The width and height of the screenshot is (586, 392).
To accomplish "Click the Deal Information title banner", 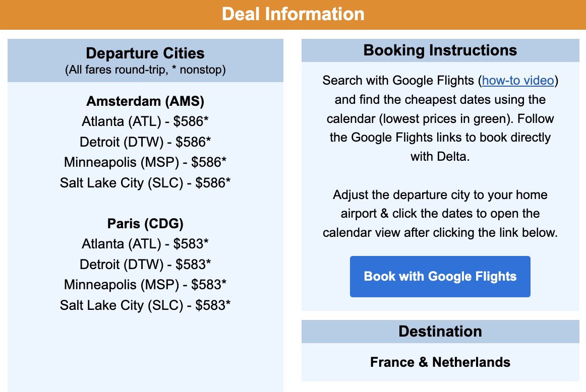I will (x=293, y=14).
